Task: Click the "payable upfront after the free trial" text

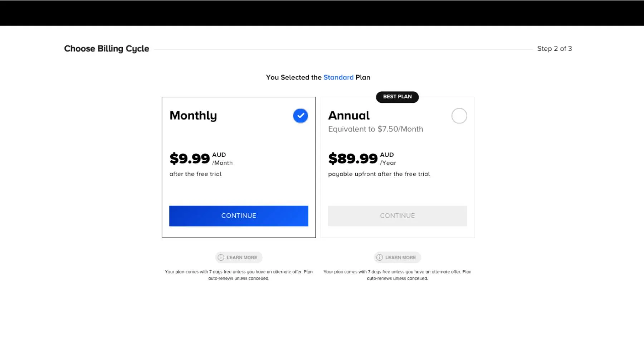Action: pyautogui.click(x=379, y=174)
